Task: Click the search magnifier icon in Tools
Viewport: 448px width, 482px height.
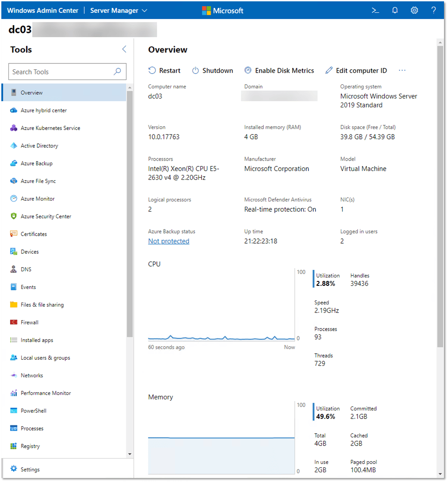Action: pyautogui.click(x=117, y=71)
